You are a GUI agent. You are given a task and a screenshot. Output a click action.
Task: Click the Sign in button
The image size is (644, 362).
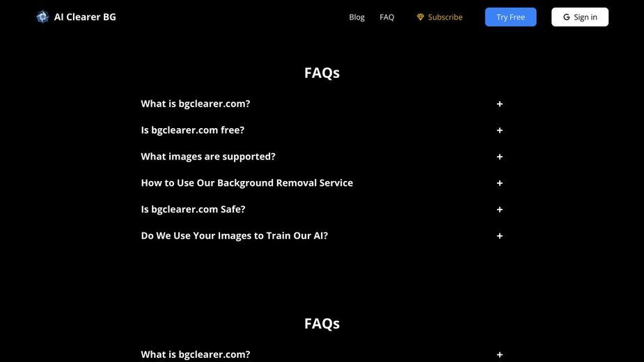pos(580,17)
